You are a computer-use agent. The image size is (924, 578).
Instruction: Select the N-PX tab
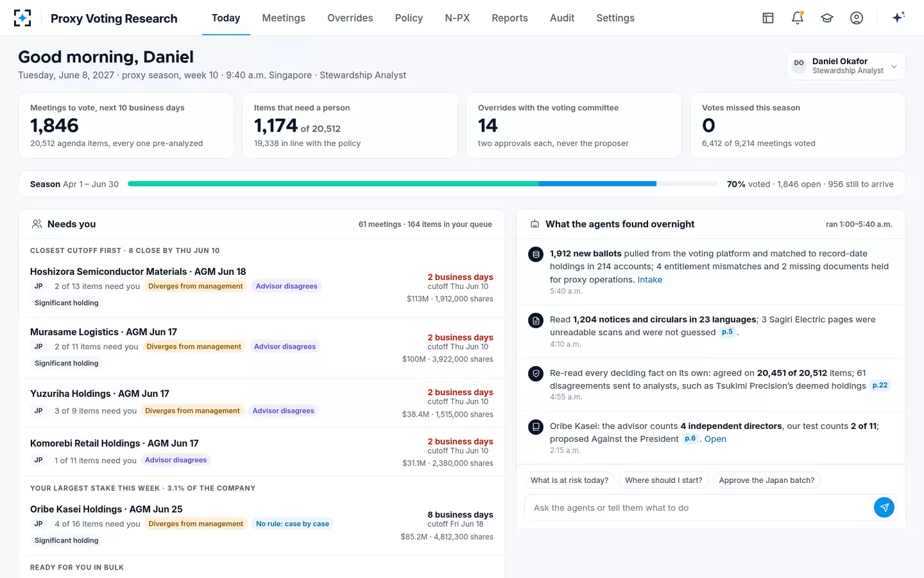click(x=458, y=18)
